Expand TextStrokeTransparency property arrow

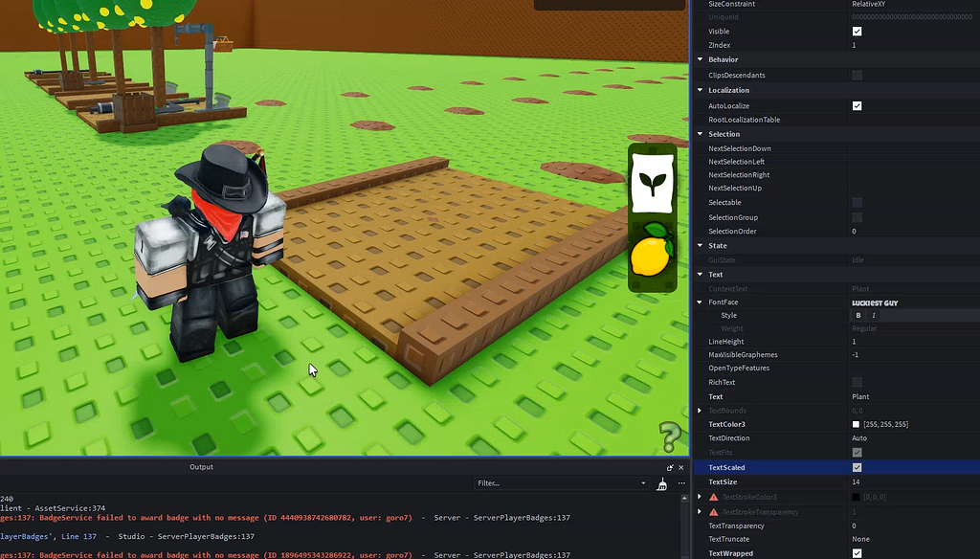[x=700, y=512]
